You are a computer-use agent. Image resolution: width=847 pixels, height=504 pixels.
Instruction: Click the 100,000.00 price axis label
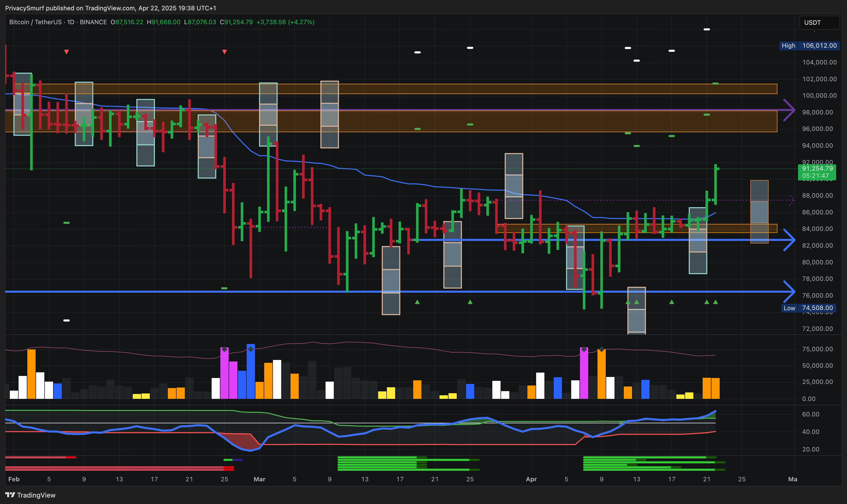tap(819, 95)
